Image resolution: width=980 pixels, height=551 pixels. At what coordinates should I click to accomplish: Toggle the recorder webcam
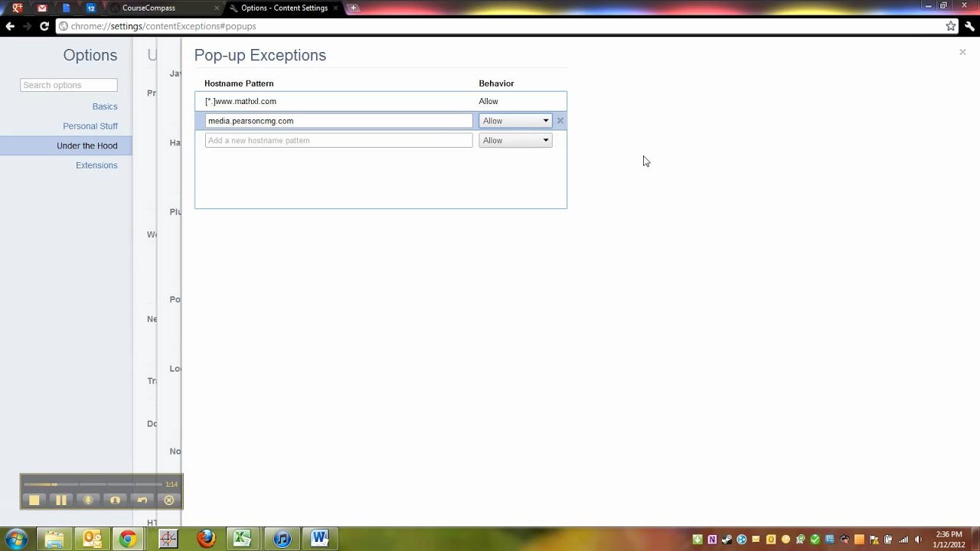(x=115, y=500)
